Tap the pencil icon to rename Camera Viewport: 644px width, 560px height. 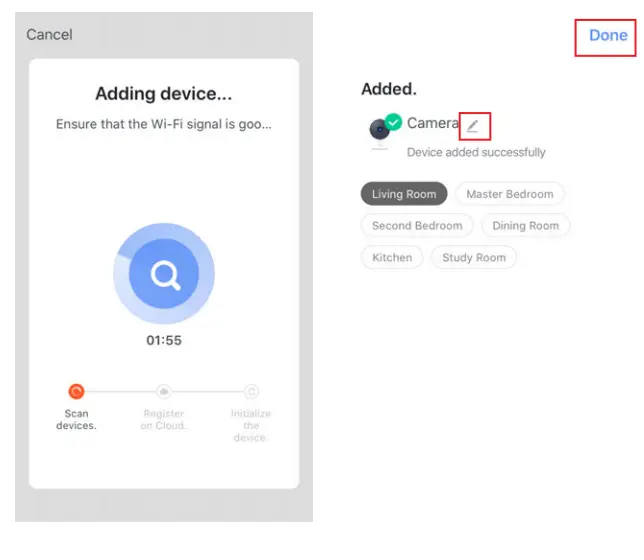click(473, 126)
